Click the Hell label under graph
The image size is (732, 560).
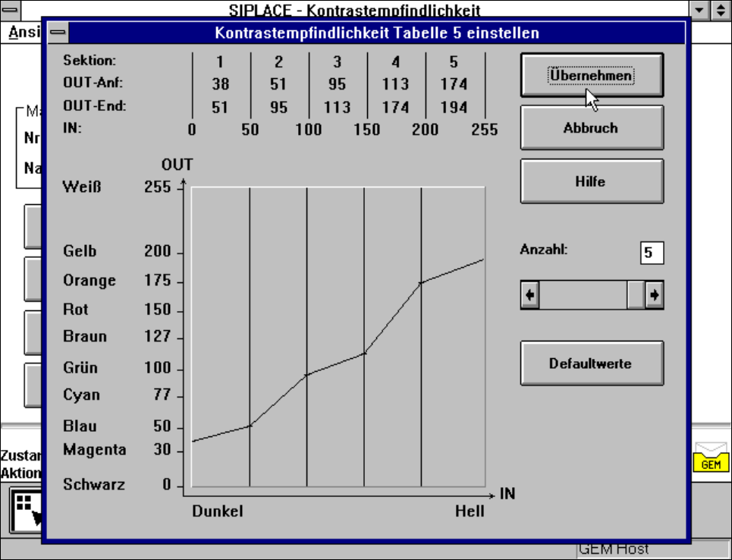pyautogui.click(x=470, y=511)
